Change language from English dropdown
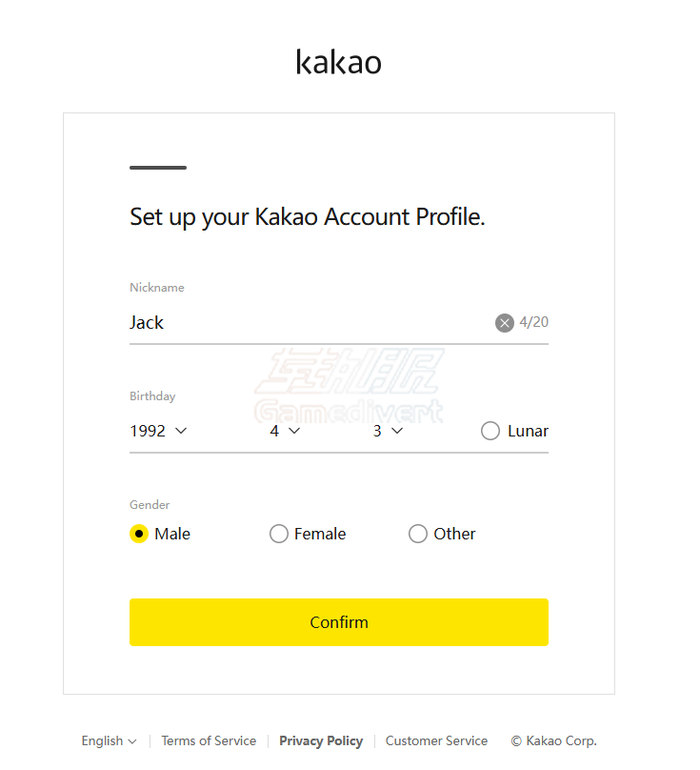 (108, 740)
